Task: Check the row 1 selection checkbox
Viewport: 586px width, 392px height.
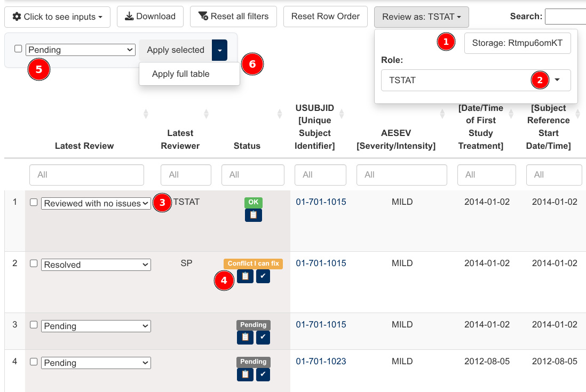Action: [x=34, y=203]
